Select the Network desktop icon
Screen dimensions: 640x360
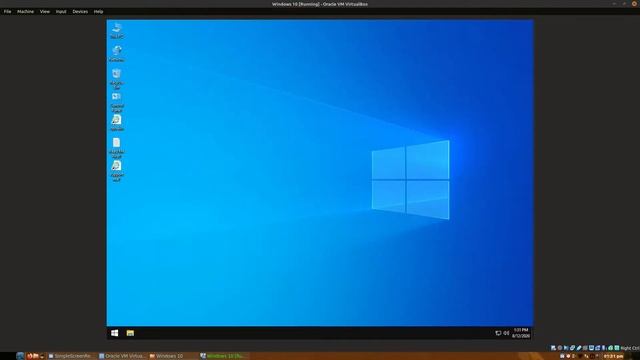coord(117,53)
